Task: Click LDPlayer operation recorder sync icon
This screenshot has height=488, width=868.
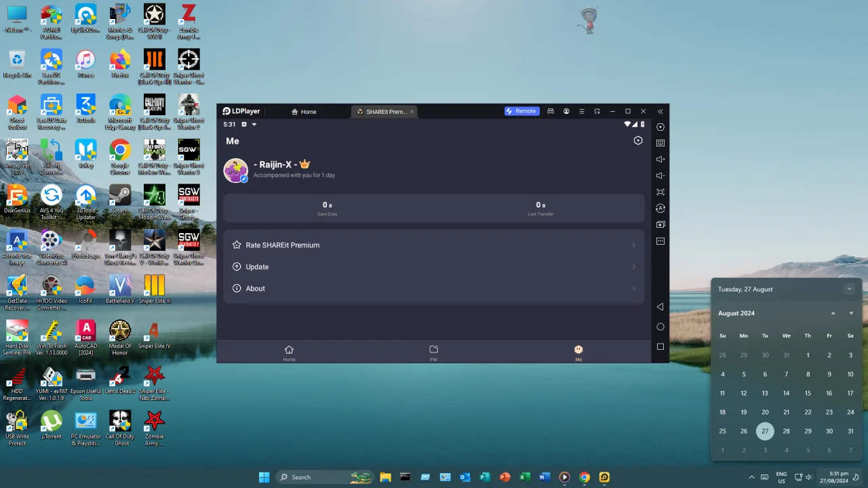Action: click(x=660, y=208)
